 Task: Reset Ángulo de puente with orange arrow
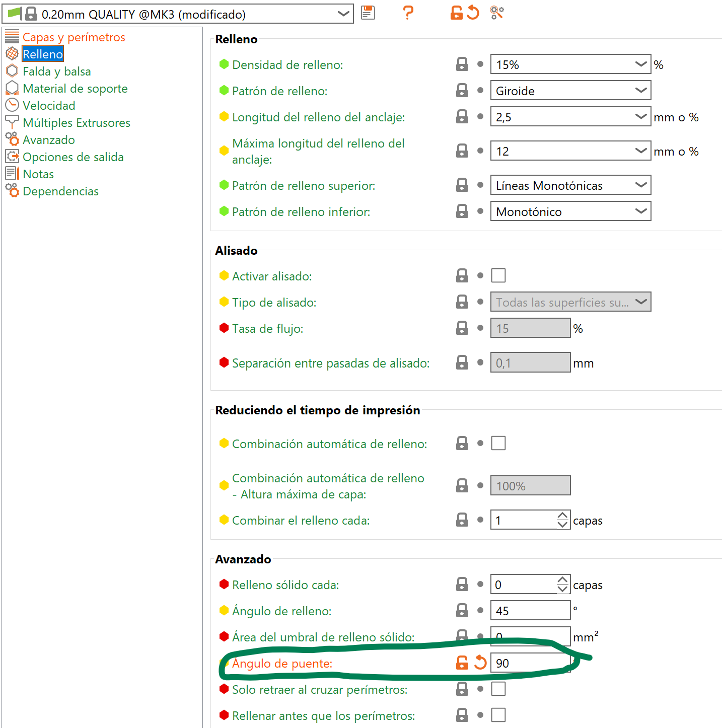(480, 663)
